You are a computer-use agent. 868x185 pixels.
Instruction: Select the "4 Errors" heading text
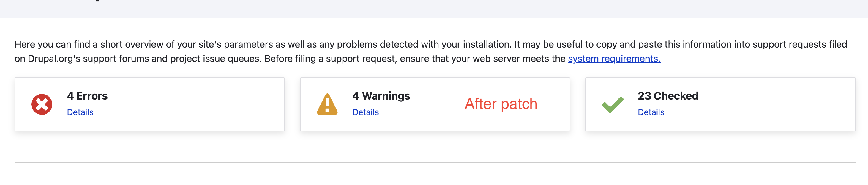[87, 96]
